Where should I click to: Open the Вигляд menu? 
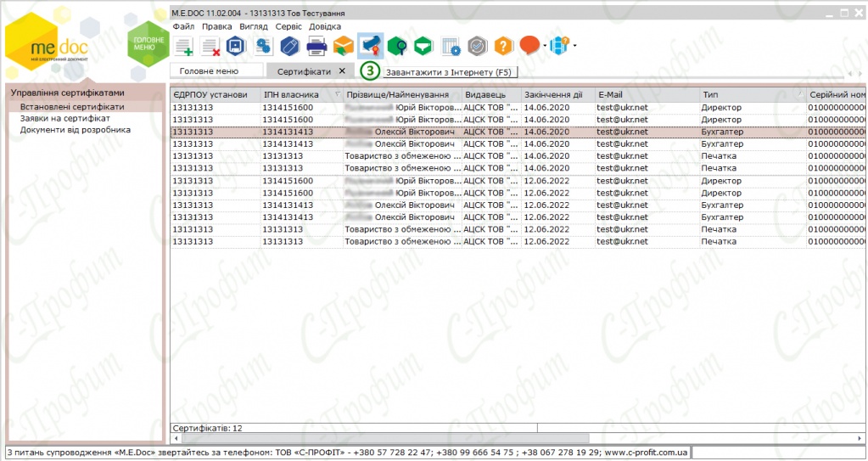point(254,26)
